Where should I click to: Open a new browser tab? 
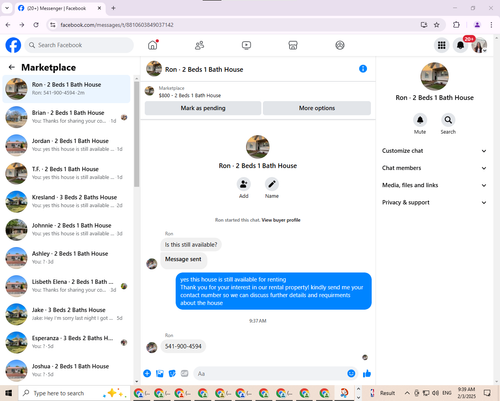coord(113,8)
